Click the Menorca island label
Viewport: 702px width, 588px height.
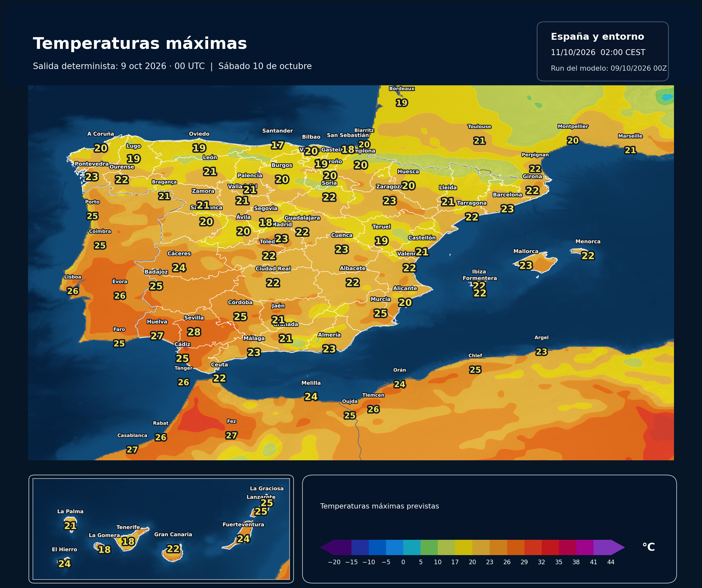pyautogui.click(x=588, y=241)
